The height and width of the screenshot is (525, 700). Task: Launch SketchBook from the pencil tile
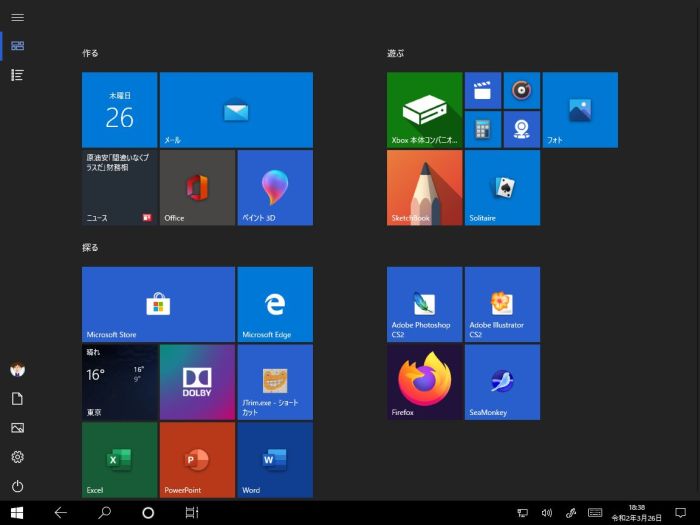(425, 188)
